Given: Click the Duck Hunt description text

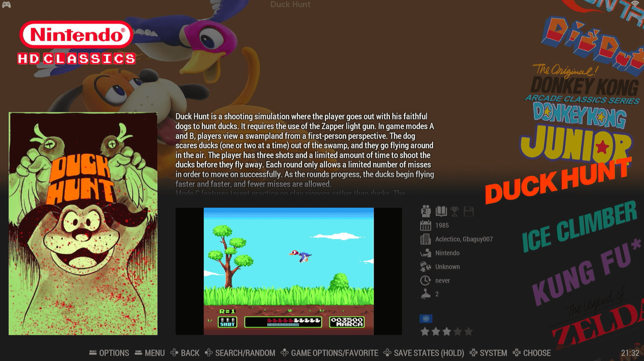Looking at the screenshot, I should point(305,154).
